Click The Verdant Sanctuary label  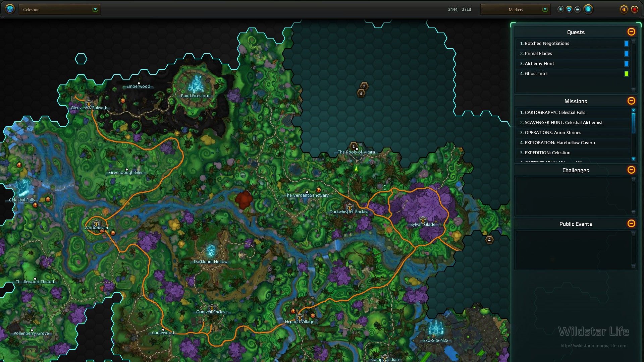307,195
